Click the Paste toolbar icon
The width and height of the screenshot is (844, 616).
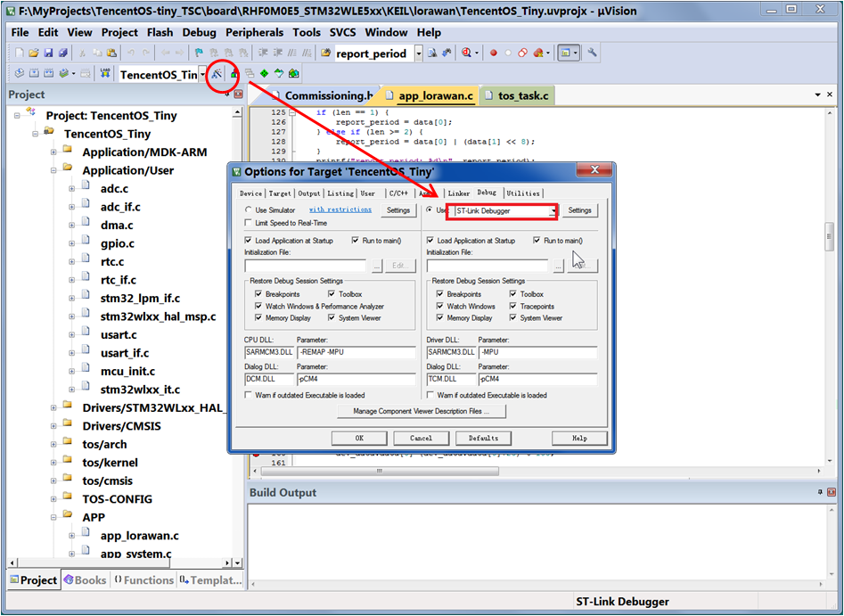tap(112, 53)
